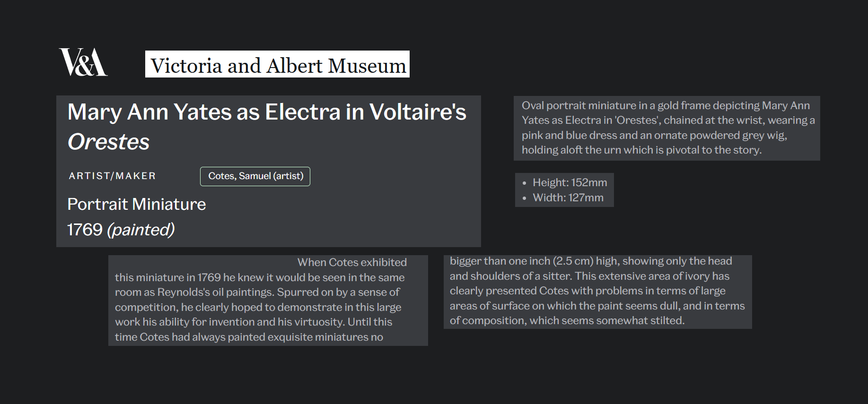Click the "bigger than one inch" line
This screenshot has height=404, width=868.
[590, 261]
